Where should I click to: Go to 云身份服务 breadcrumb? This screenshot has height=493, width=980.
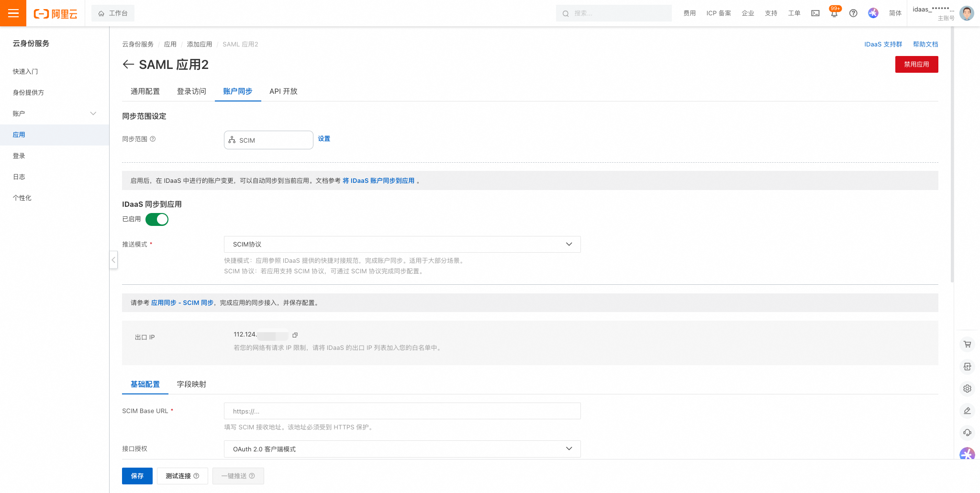[x=138, y=45]
